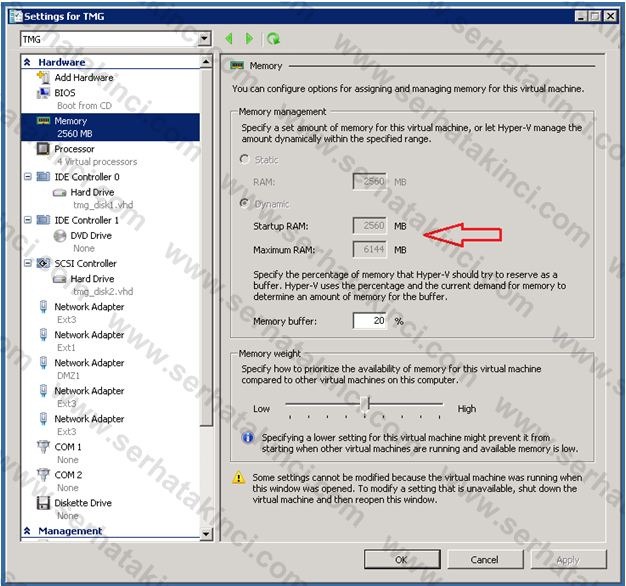626x586 pixels.
Task: Click the COM 2 port icon
Action: pyautogui.click(x=43, y=475)
